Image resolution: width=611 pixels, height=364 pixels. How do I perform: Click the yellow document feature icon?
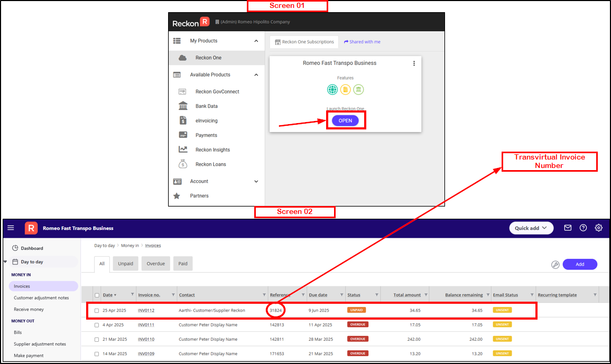[x=345, y=89]
